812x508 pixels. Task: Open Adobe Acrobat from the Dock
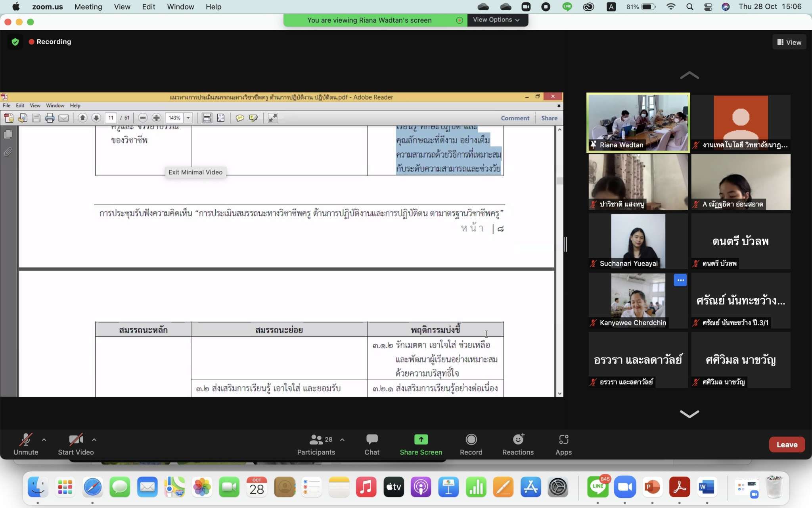(679, 487)
